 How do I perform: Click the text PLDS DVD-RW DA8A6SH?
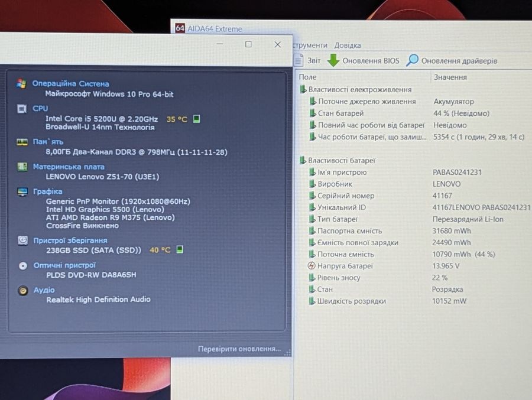(x=91, y=275)
